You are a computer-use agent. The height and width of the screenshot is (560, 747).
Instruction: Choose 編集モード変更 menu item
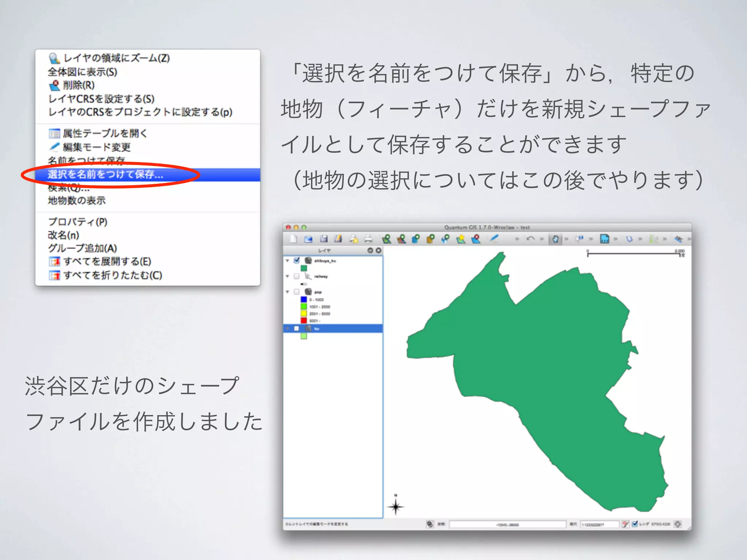tap(147, 147)
